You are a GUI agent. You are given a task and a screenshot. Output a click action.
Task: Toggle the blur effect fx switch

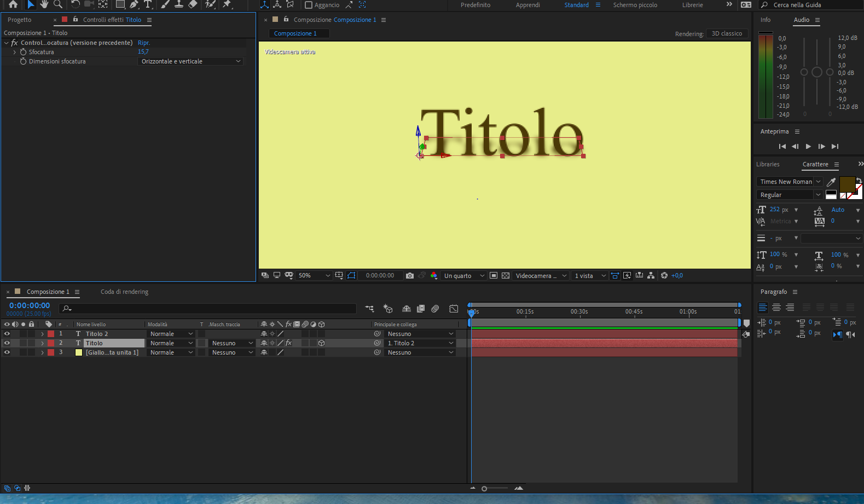coord(14,43)
